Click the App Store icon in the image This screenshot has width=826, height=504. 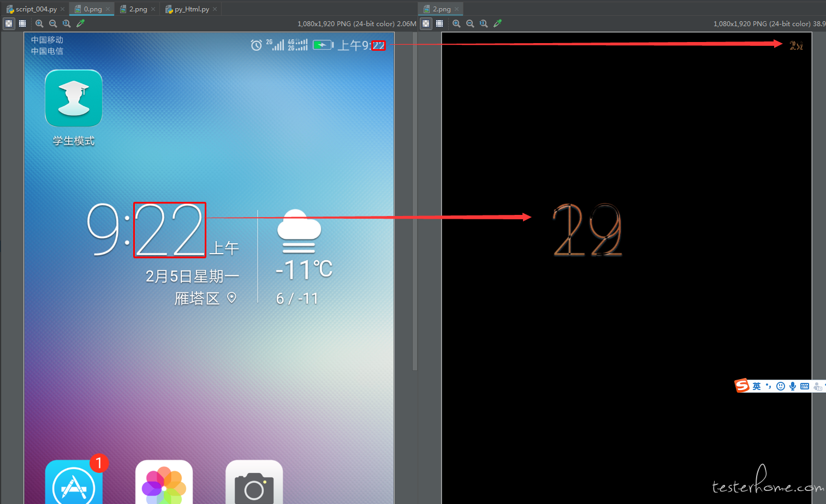(74, 482)
